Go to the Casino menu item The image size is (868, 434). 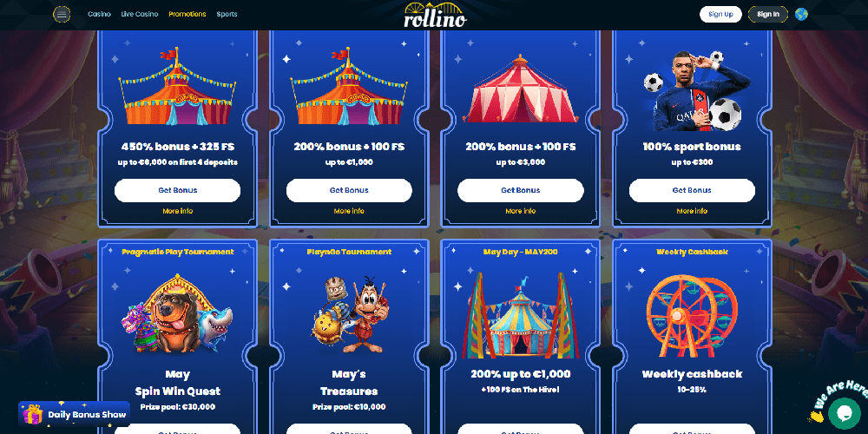click(x=99, y=15)
